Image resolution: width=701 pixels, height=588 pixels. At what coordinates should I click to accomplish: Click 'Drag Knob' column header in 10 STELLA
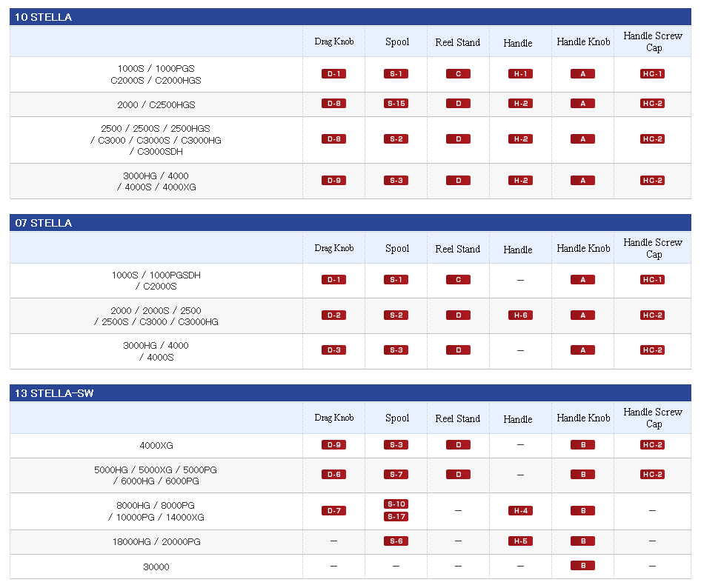(334, 41)
